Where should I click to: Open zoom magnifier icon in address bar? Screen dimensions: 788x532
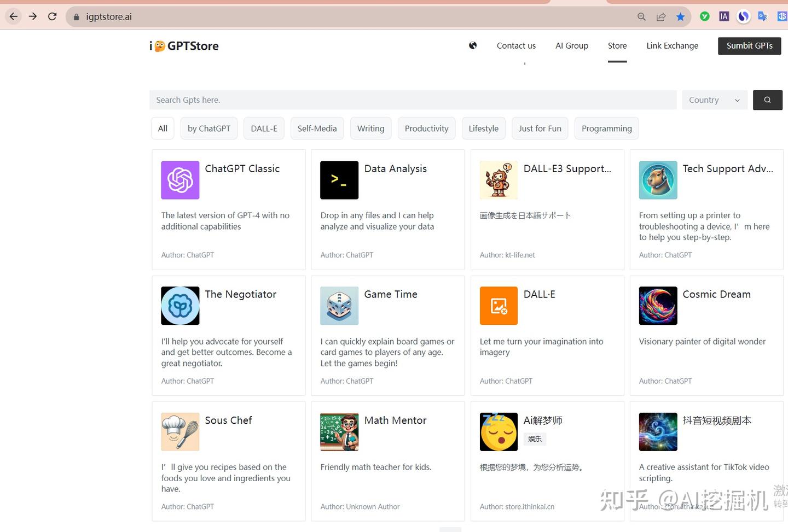(641, 17)
